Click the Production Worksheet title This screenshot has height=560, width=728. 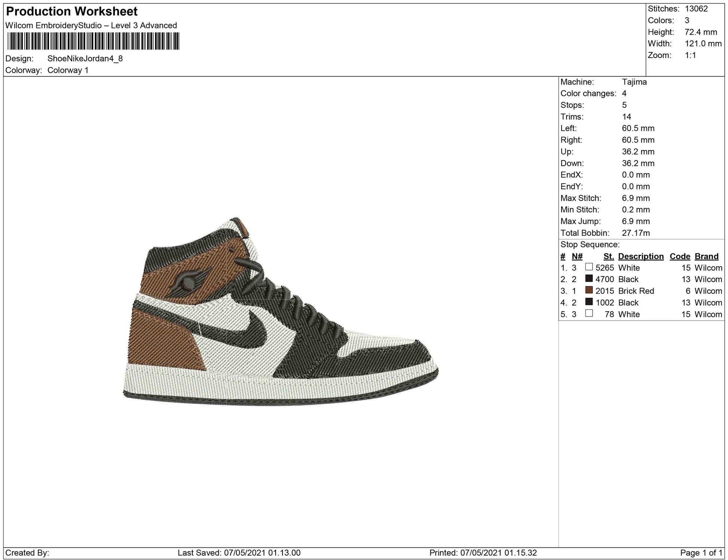(x=72, y=12)
